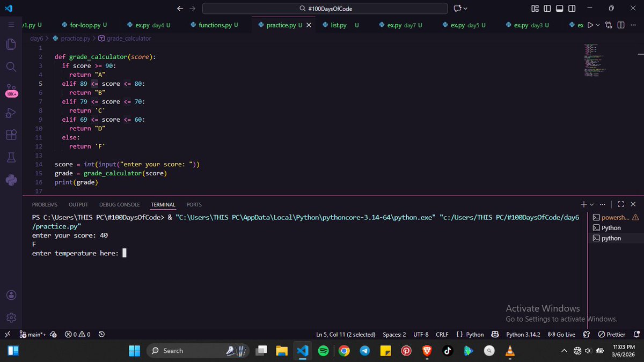Show hidden system tray icons chevron
This screenshot has height=362, width=644.
click(564, 351)
